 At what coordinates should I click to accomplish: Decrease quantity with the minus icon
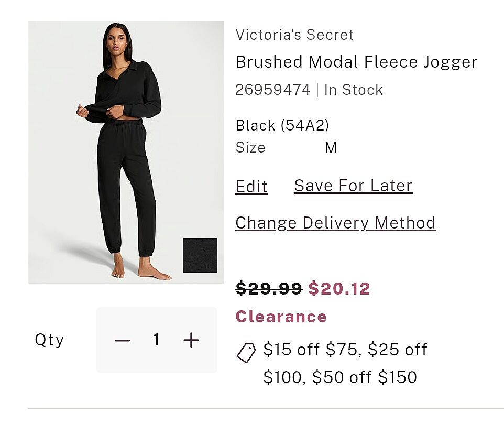pos(123,341)
